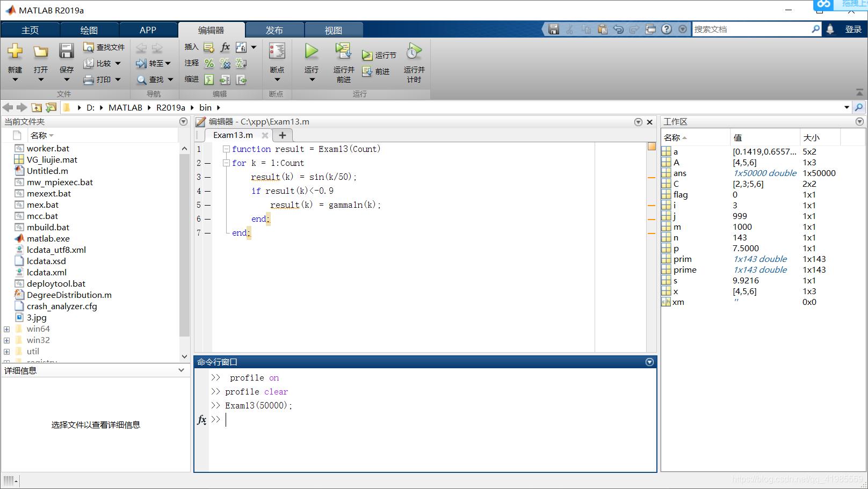Click the comment percent icon
Viewport: 868px width, 489px height.
pyautogui.click(x=209, y=63)
